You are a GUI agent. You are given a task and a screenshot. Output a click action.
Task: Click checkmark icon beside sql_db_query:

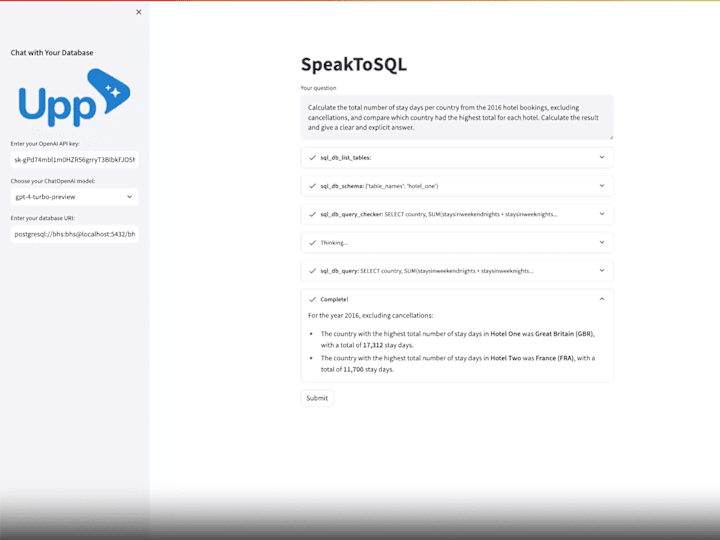(313, 271)
